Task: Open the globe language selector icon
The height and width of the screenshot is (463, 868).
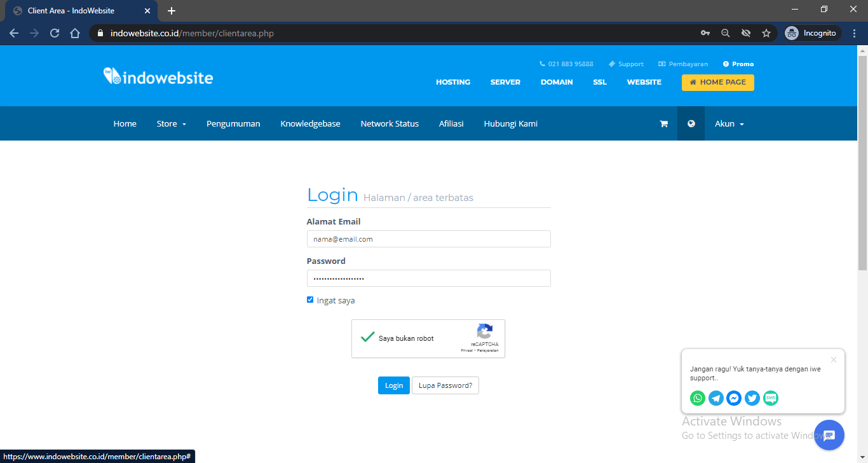Action: (691, 124)
